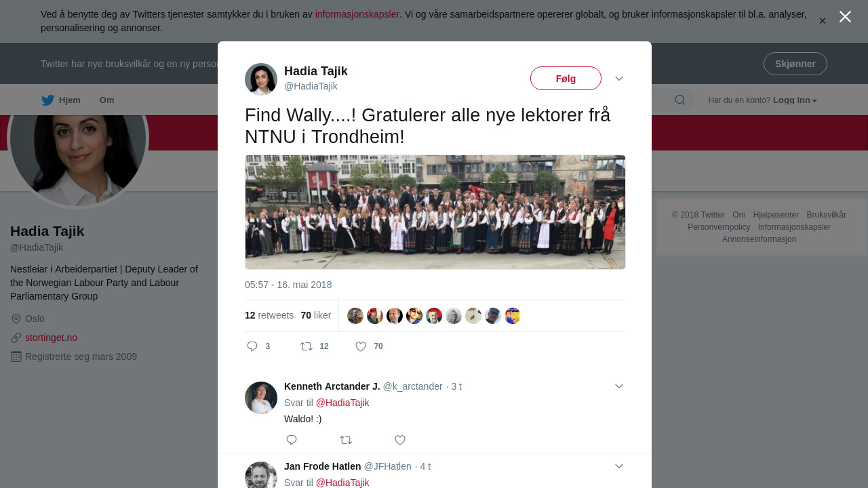The height and width of the screenshot is (488, 868).
Task: Click the retweet icon showing 12
Action: point(307,346)
